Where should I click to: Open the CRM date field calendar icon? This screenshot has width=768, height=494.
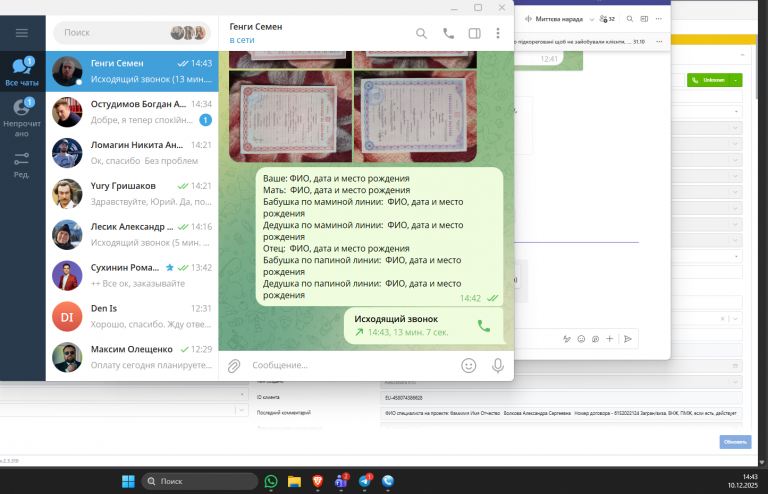pyautogui.click(x=735, y=366)
